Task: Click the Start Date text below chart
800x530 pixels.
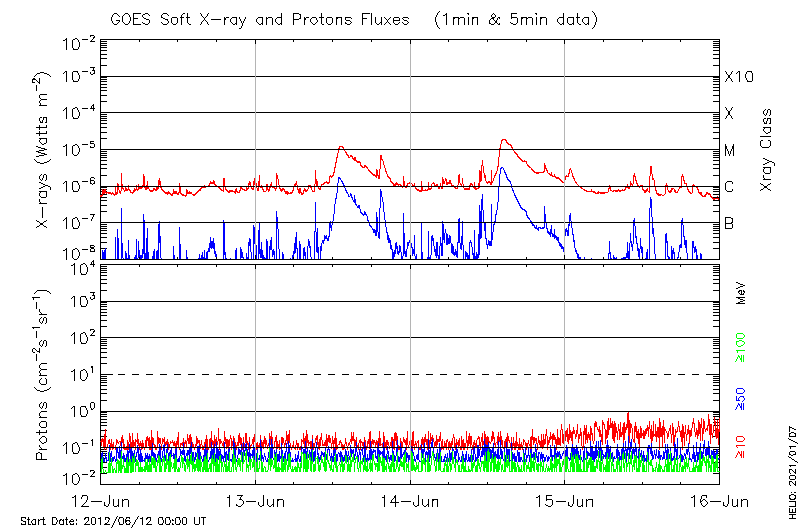Action: pyautogui.click(x=113, y=521)
